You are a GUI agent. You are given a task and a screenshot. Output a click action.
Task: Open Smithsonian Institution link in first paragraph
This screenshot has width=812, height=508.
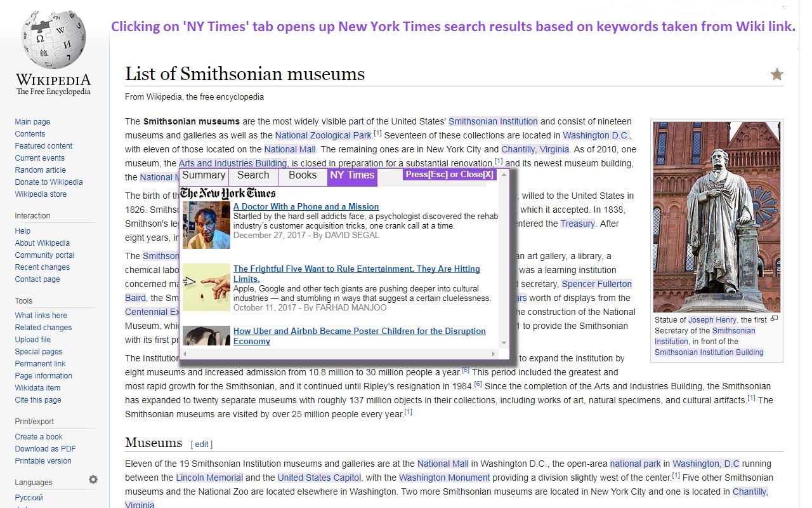[493, 121]
